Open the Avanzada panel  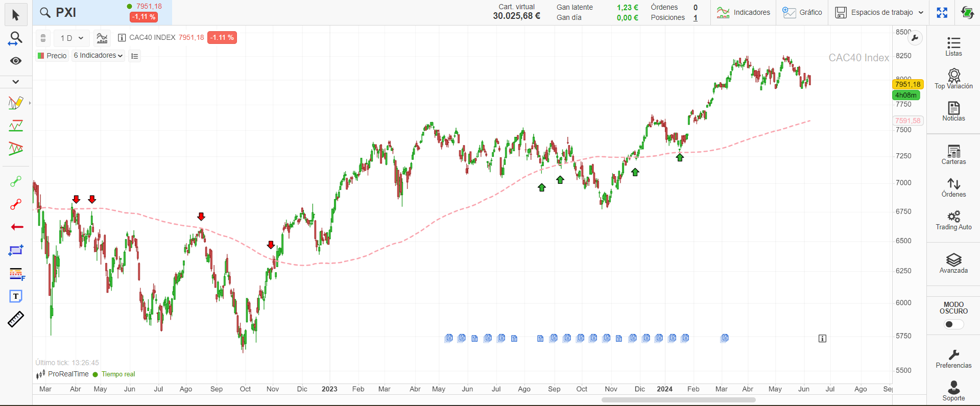(953, 264)
